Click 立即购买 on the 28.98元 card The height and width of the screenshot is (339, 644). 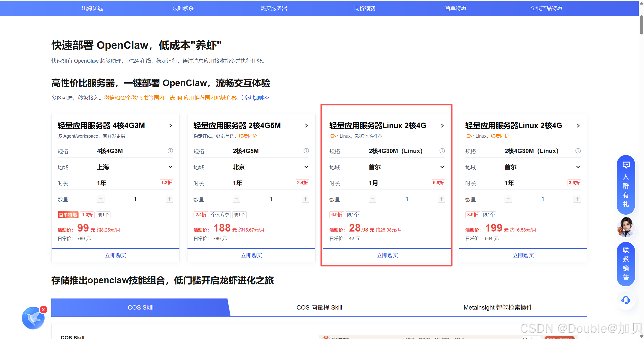tap(387, 255)
